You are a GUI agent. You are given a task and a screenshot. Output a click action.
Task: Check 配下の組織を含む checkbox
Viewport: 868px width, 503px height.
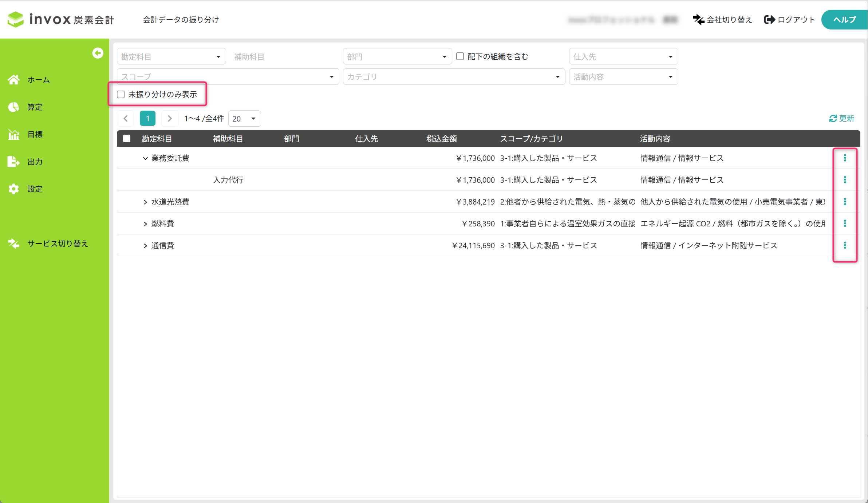tap(460, 56)
